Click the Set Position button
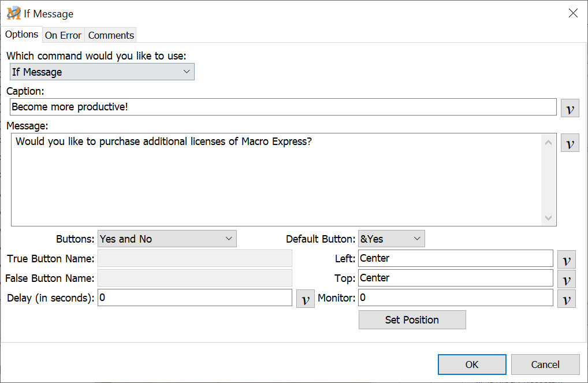This screenshot has height=383, width=588. coord(412,320)
